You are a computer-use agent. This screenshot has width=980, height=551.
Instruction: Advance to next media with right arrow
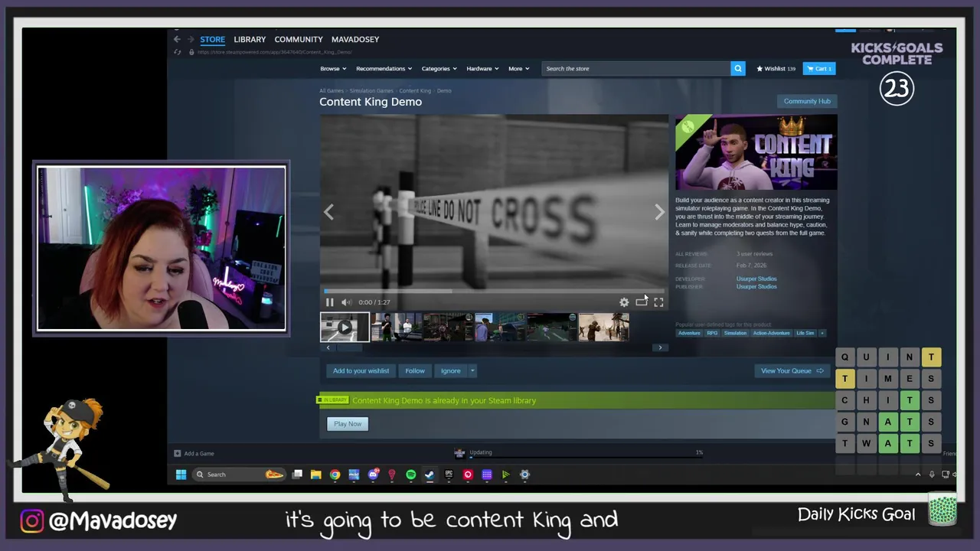(x=659, y=212)
